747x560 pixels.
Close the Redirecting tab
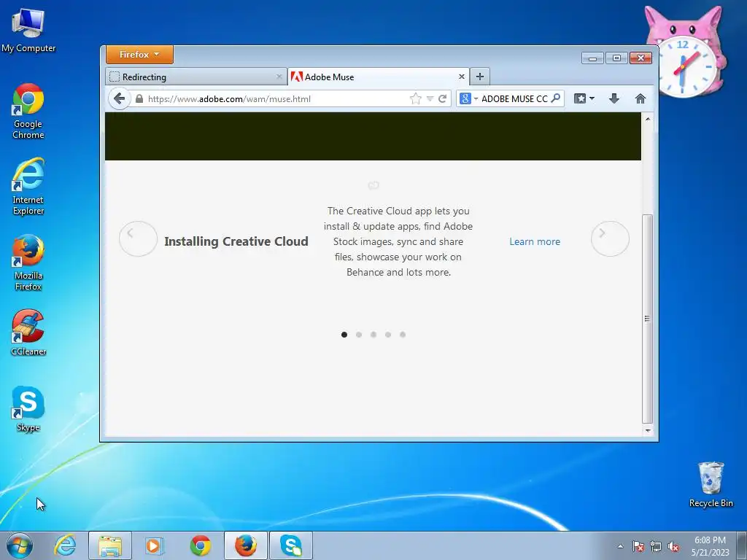pos(279,77)
